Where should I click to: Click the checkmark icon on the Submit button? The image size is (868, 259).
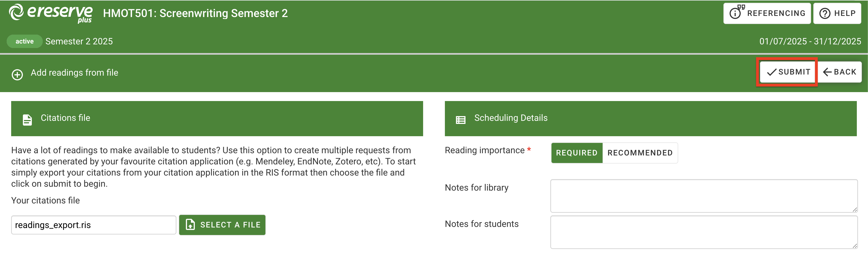pyautogui.click(x=771, y=72)
